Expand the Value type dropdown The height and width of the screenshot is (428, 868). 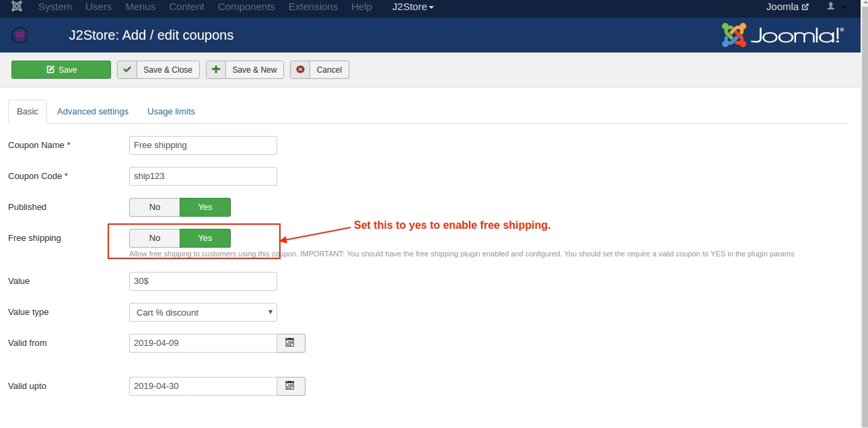tap(203, 312)
